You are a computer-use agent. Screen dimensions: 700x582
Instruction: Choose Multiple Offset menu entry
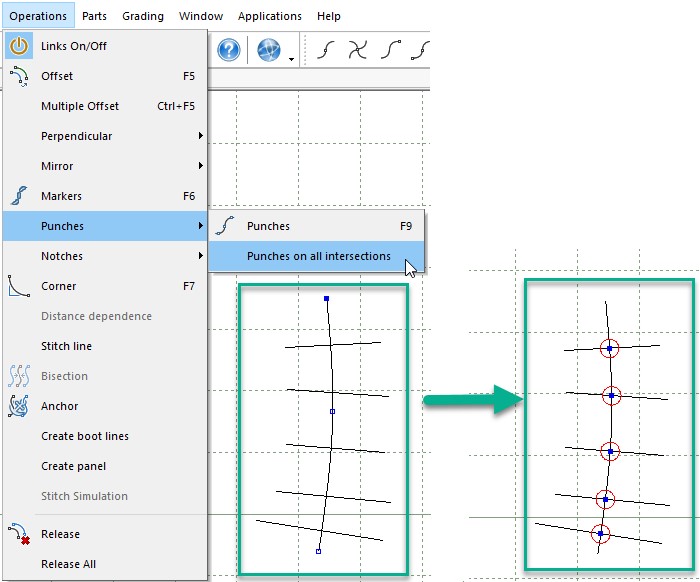click(105, 106)
